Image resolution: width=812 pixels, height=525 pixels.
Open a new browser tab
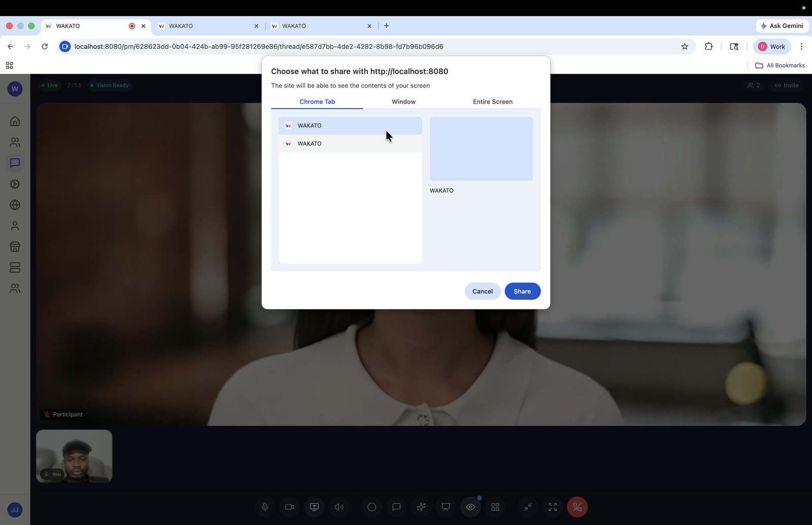pos(386,26)
